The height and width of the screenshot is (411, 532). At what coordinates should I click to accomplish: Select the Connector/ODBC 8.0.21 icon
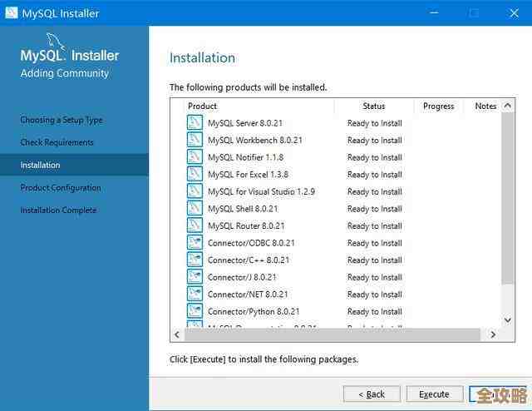(x=195, y=243)
